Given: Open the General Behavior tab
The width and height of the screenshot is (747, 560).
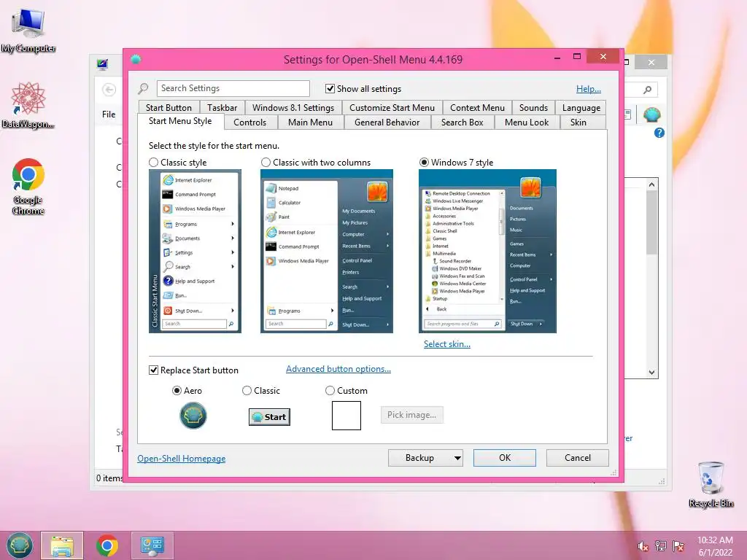Looking at the screenshot, I should pyautogui.click(x=387, y=122).
